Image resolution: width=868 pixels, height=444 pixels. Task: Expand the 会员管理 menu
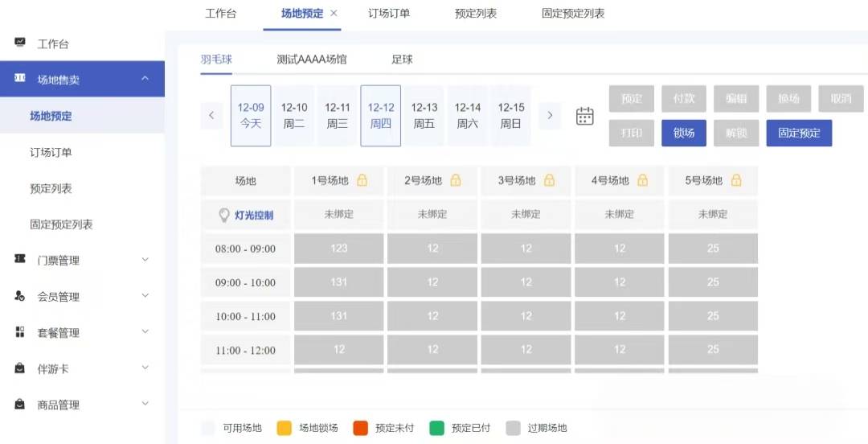(x=145, y=296)
